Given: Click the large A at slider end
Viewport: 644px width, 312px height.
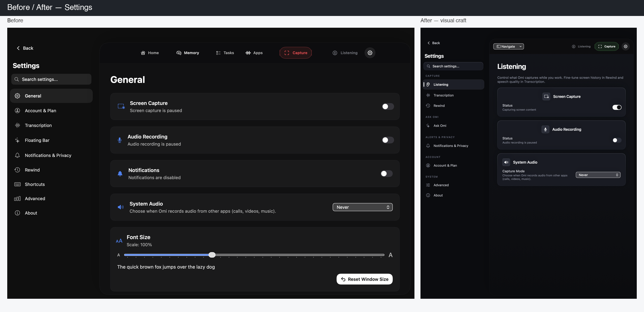Looking at the screenshot, I should click(x=391, y=255).
